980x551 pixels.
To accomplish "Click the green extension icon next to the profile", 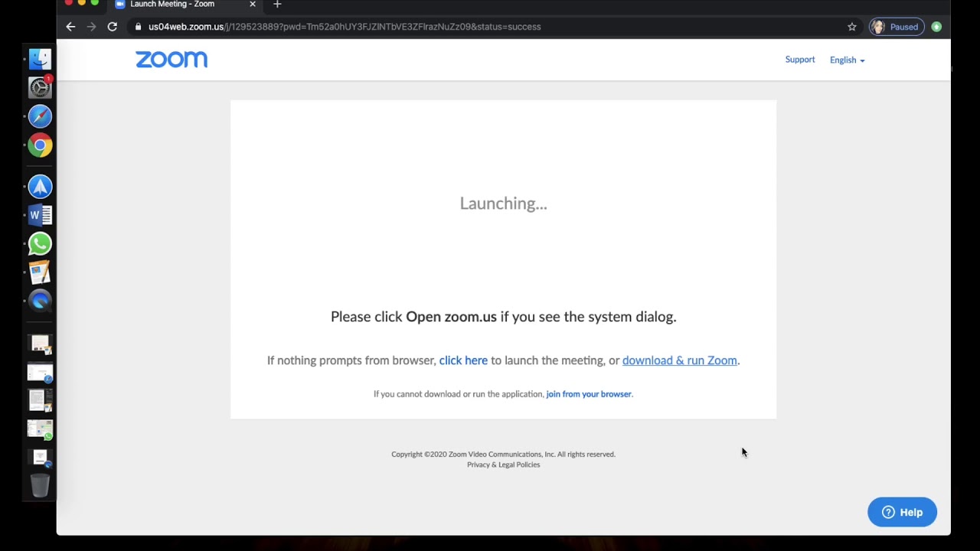I will click(x=936, y=27).
